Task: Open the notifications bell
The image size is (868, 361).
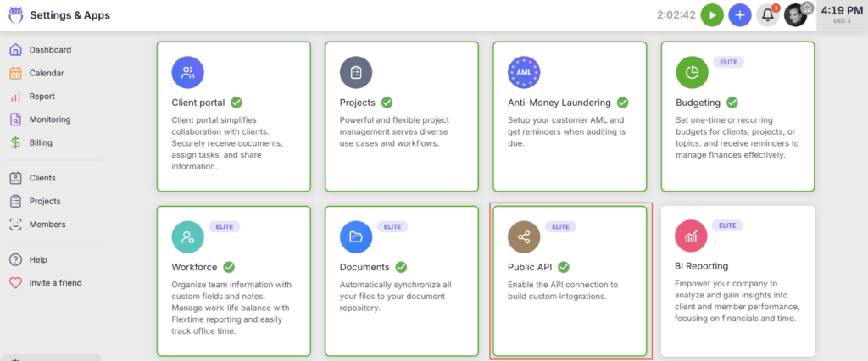Action: click(x=767, y=15)
